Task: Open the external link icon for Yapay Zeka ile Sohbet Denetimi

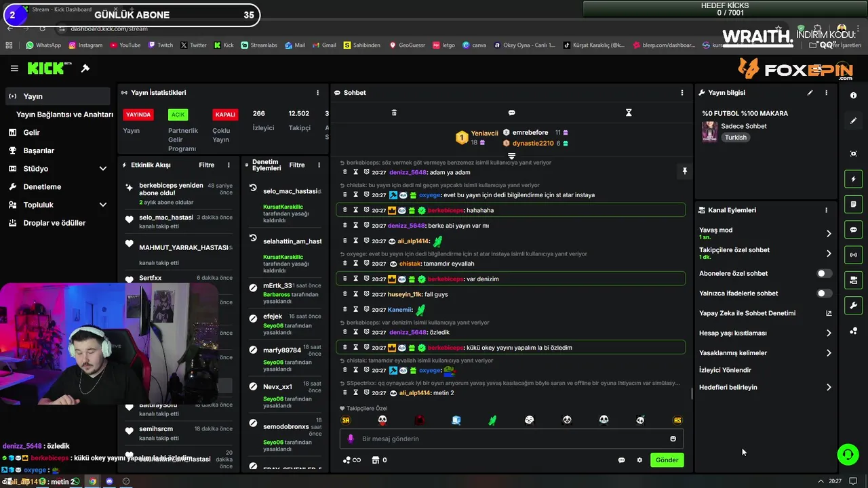Action: tap(829, 313)
